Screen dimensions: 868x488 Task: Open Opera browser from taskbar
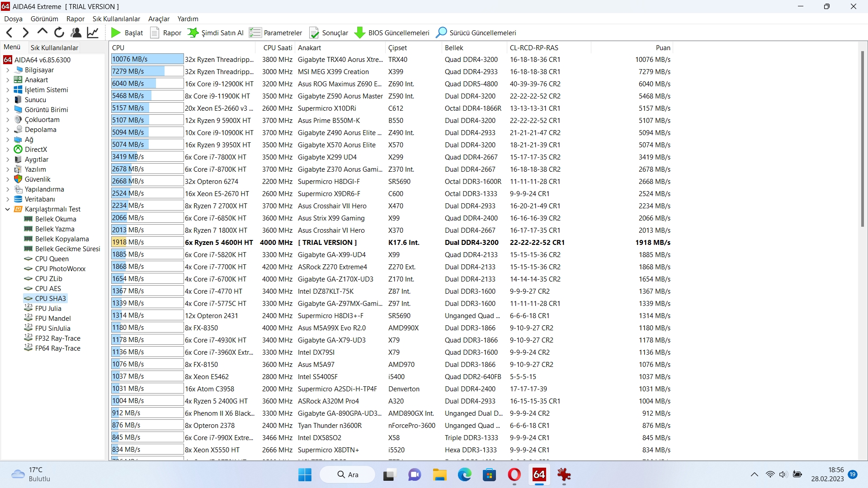514,475
